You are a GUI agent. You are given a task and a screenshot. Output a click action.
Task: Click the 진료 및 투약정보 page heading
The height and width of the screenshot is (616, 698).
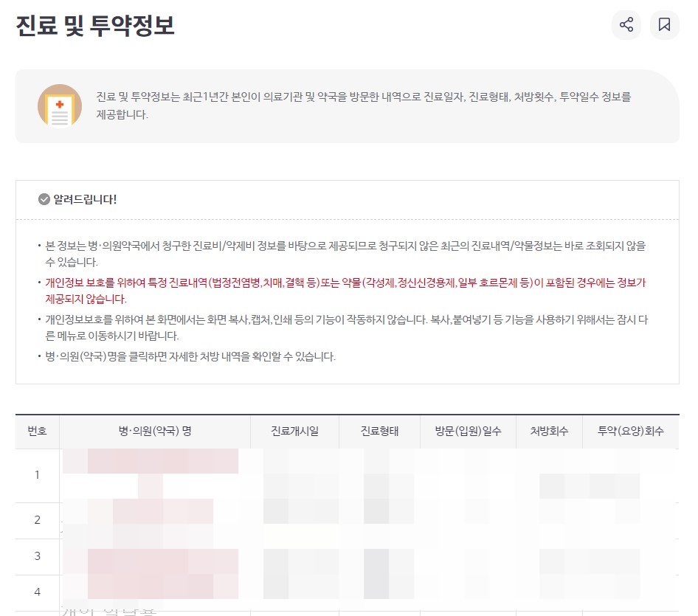(95, 25)
